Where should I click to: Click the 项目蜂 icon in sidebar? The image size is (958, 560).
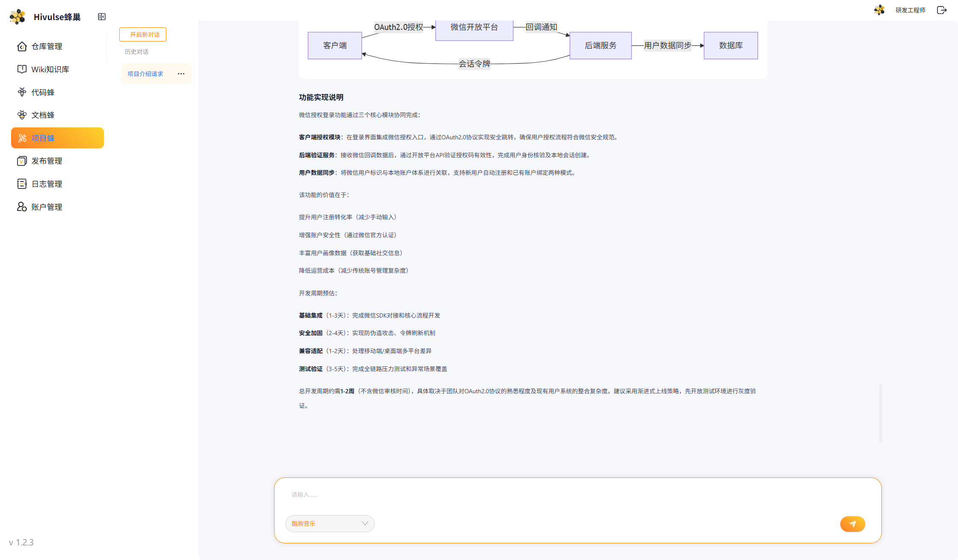(x=22, y=138)
